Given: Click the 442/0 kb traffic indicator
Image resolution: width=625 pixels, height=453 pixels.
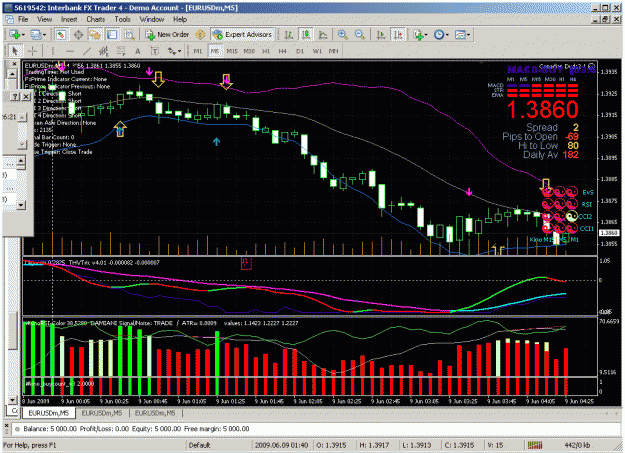Looking at the screenshot, I should tap(577, 445).
